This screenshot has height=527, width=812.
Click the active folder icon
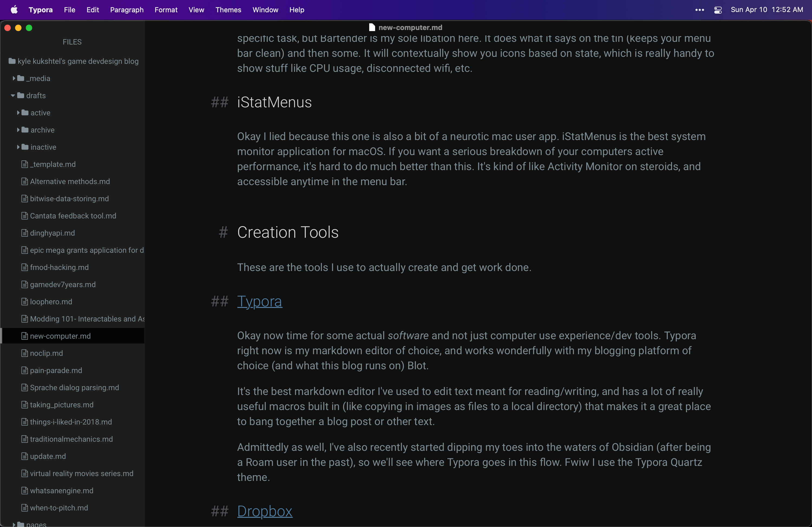tap(25, 113)
